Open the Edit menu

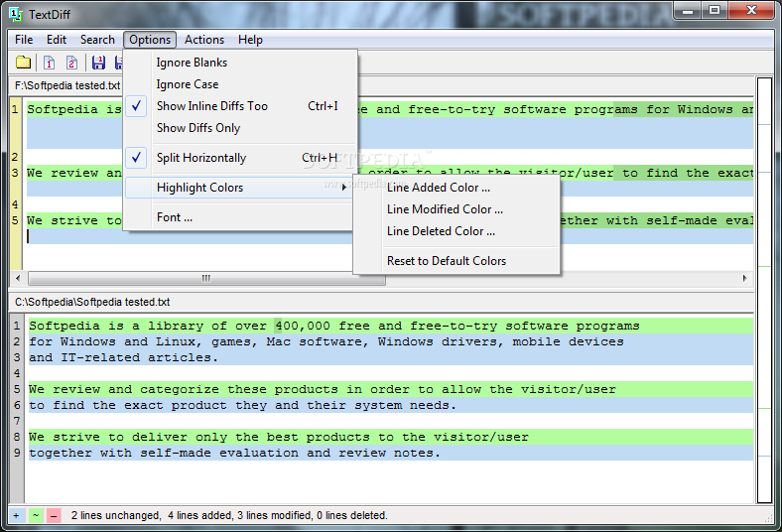(x=57, y=40)
